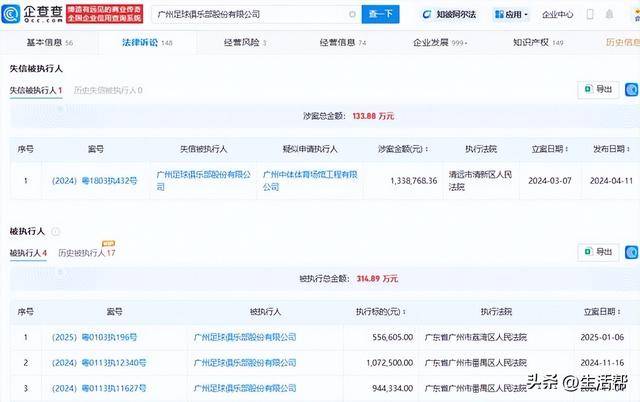The width and height of the screenshot is (640, 402).
Task: Switch to 经营信息 tab
Action: coord(343,42)
